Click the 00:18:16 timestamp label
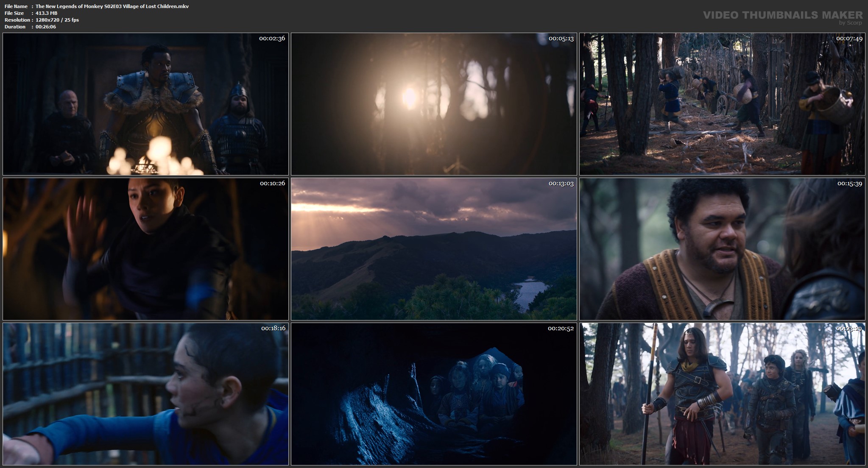868x468 pixels. click(x=273, y=329)
